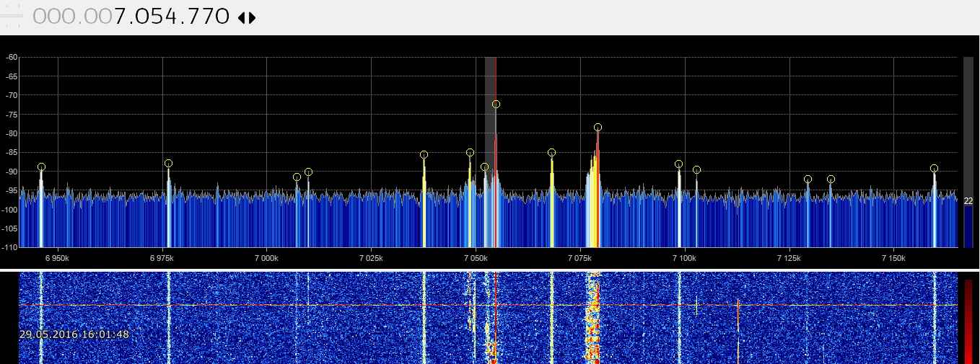Click the strongest peak marker at -72 dB
The height and width of the screenshot is (364, 980).
[x=496, y=105]
